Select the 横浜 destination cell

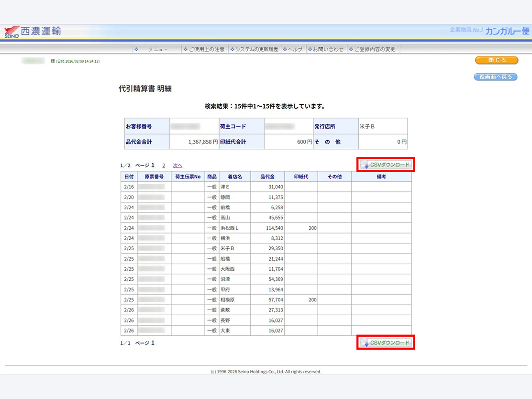(x=235, y=238)
